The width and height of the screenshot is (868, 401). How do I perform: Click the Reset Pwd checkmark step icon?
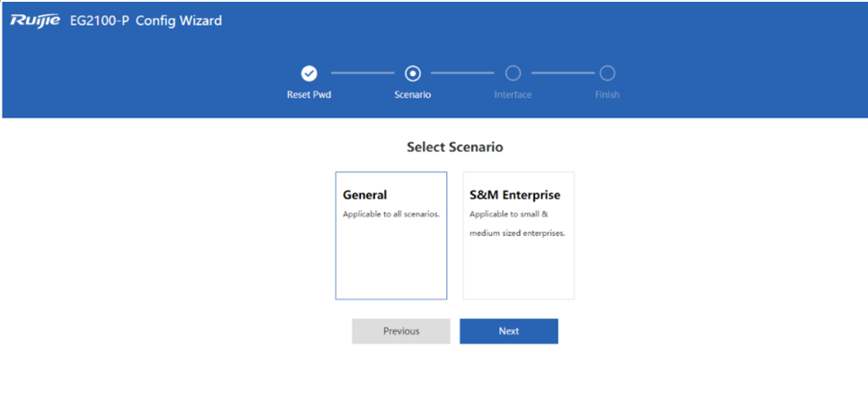pyautogui.click(x=309, y=73)
